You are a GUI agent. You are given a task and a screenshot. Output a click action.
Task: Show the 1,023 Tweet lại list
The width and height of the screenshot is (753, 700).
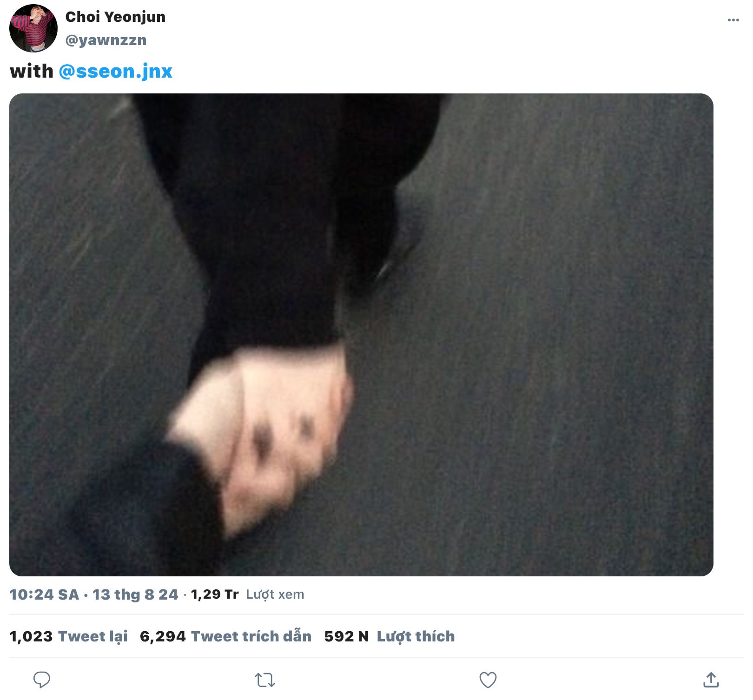coord(69,636)
